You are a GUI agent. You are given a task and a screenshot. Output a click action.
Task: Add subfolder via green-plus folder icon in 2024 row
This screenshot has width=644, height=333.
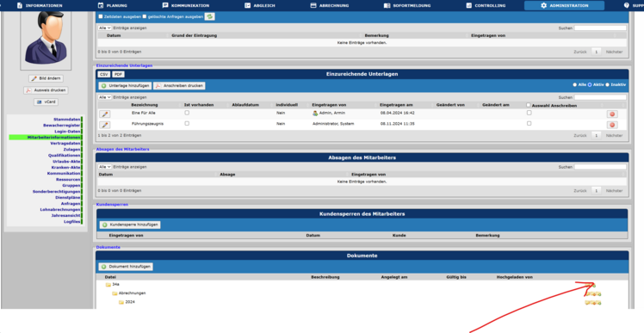598,303
